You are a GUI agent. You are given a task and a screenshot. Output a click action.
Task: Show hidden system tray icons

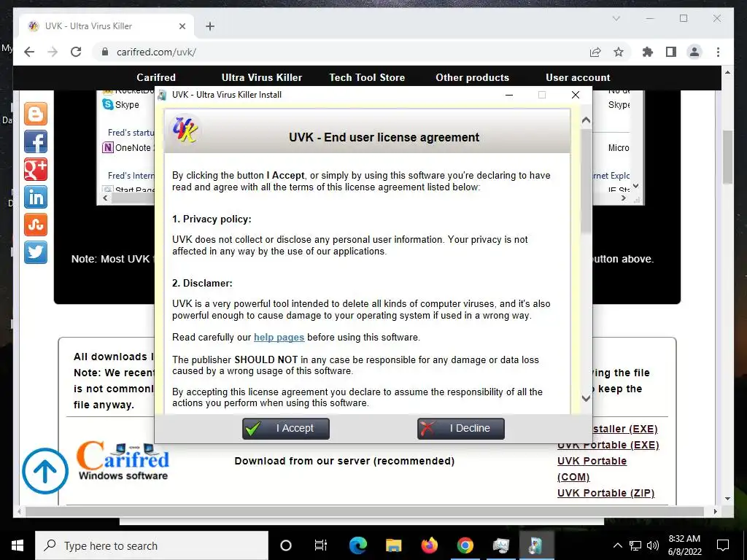click(x=617, y=545)
